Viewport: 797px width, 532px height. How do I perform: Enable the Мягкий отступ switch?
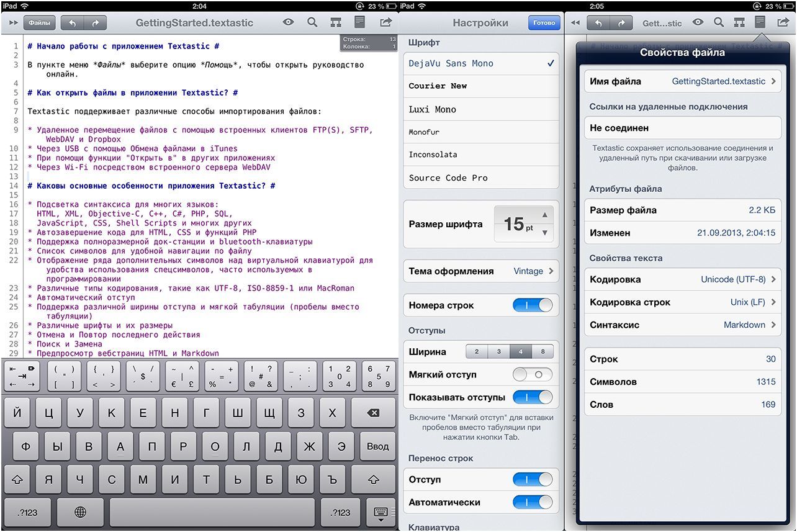click(x=533, y=374)
